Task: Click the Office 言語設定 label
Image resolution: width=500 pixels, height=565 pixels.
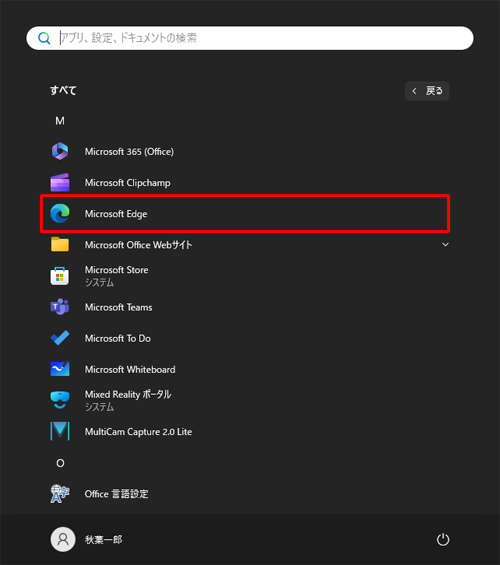Action: (x=116, y=494)
